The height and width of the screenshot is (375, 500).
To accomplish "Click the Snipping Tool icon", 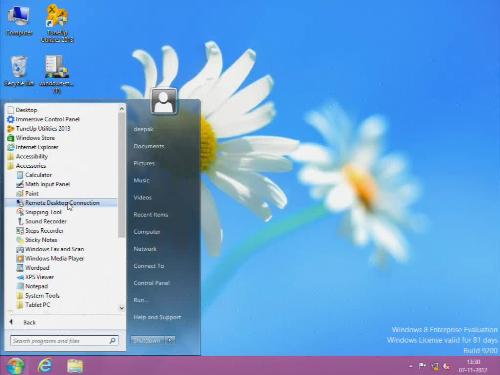I will [x=20, y=212].
